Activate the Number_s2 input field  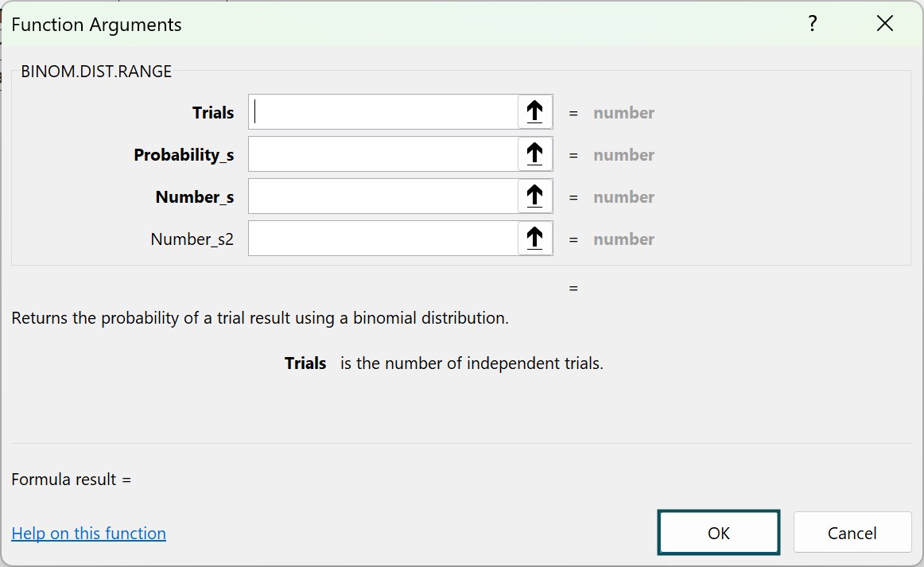pyautogui.click(x=383, y=238)
